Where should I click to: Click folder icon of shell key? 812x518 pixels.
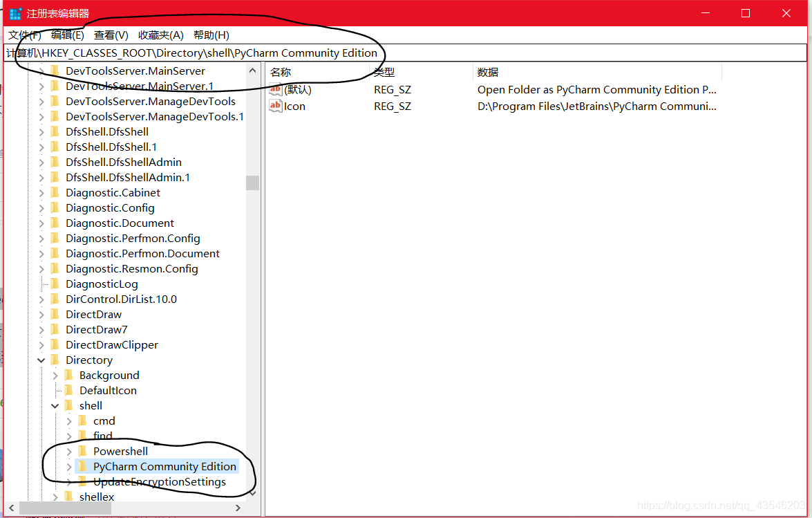[x=69, y=405]
